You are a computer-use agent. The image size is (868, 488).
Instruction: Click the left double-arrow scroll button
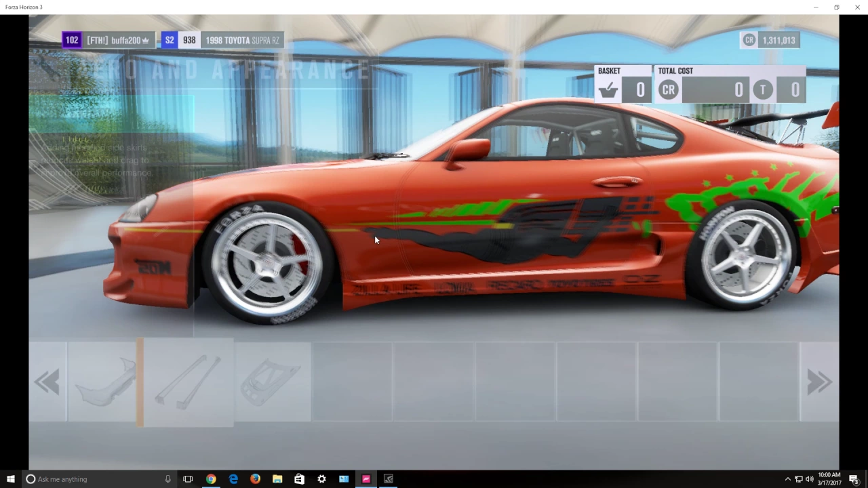click(x=47, y=382)
